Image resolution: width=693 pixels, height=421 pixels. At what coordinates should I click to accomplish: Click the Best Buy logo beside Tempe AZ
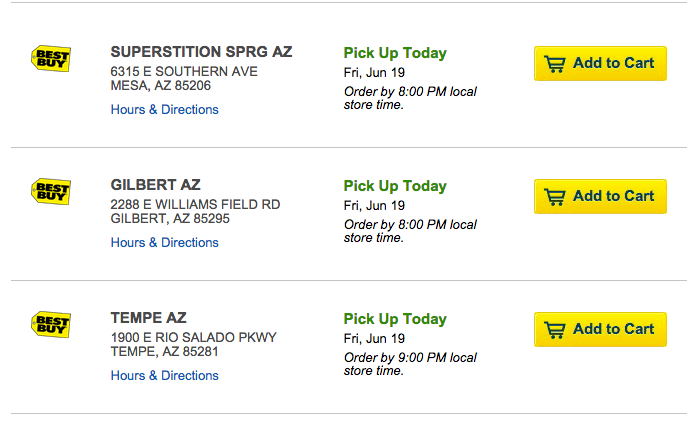tap(51, 324)
